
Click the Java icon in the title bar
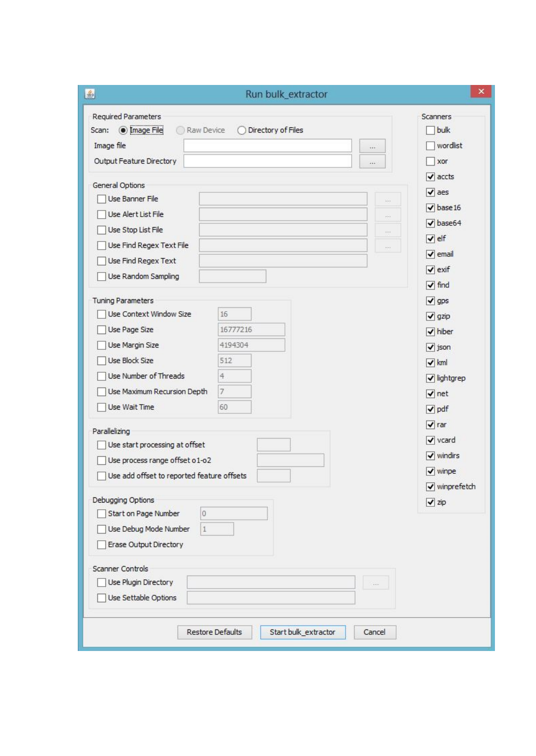[x=90, y=94]
